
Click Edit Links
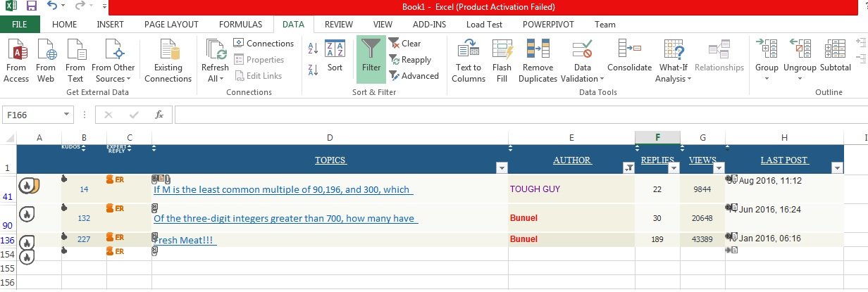point(258,76)
